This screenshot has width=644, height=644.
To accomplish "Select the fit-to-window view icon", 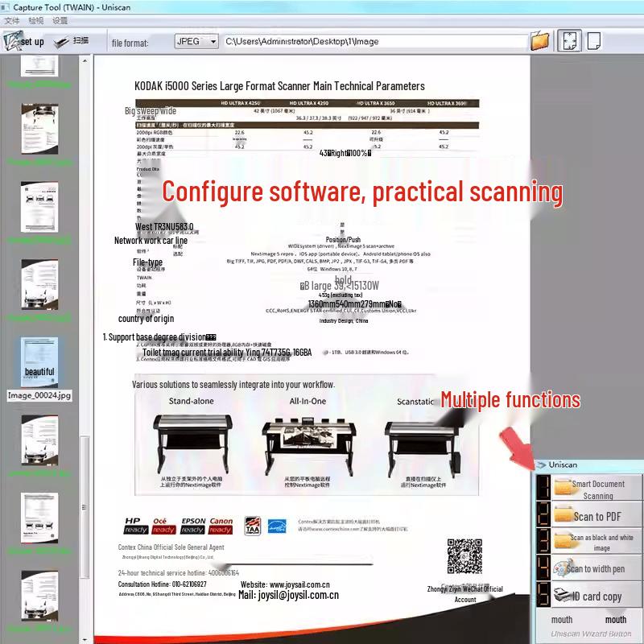I will tap(570, 41).
